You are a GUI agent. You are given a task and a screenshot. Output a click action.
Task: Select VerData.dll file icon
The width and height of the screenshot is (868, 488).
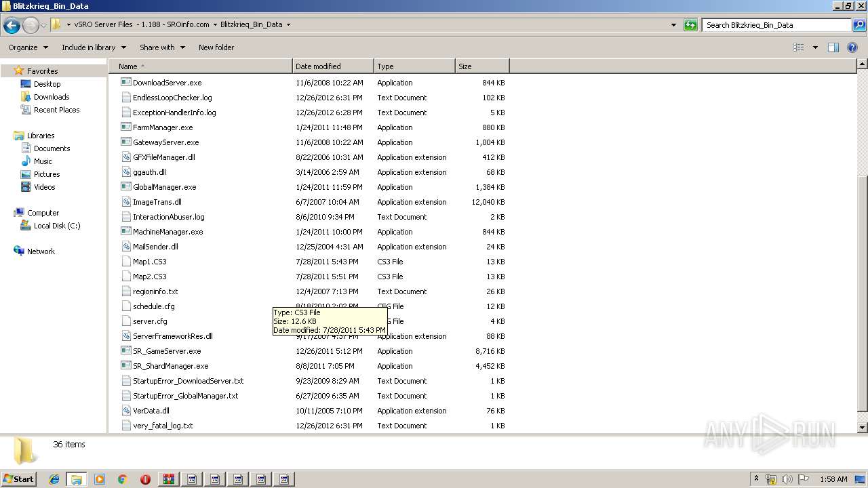click(x=125, y=410)
